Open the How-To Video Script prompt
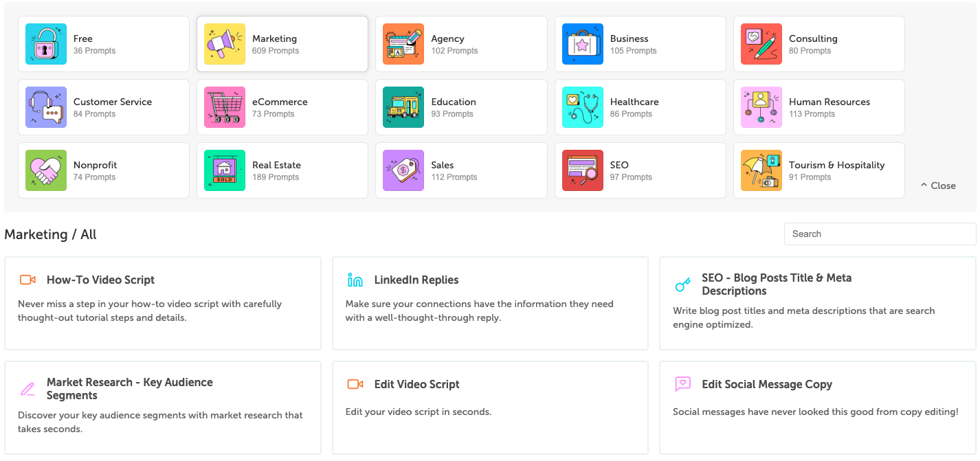 pos(100,280)
